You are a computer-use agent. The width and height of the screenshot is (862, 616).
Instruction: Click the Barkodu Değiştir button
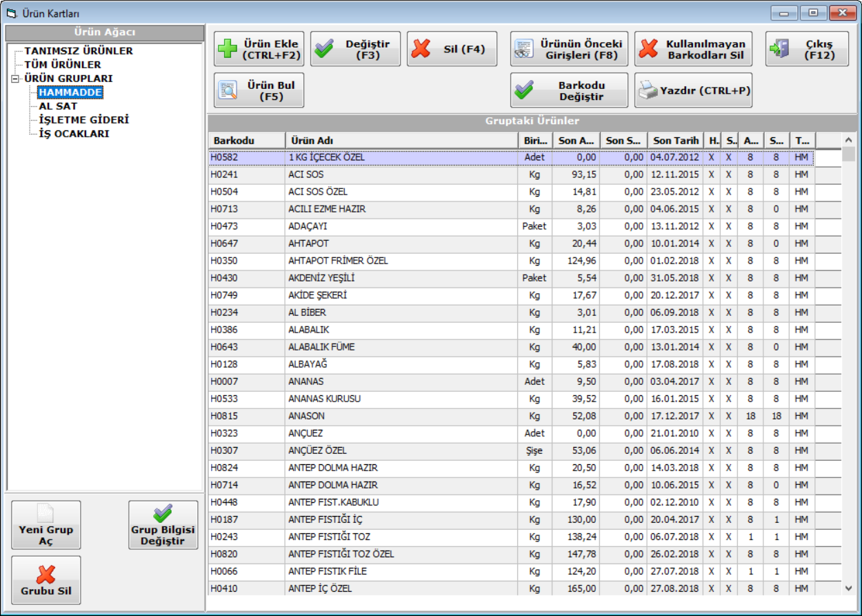[x=569, y=90]
